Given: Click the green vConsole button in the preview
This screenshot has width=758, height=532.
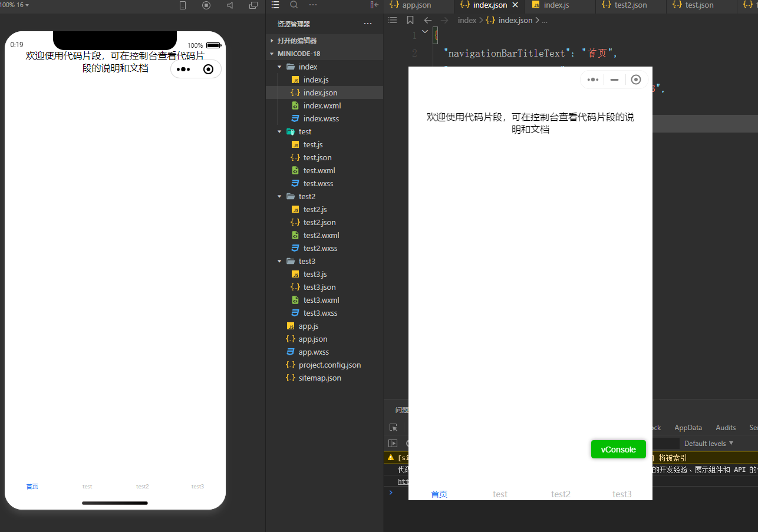Looking at the screenshot, I should (618, 449).
